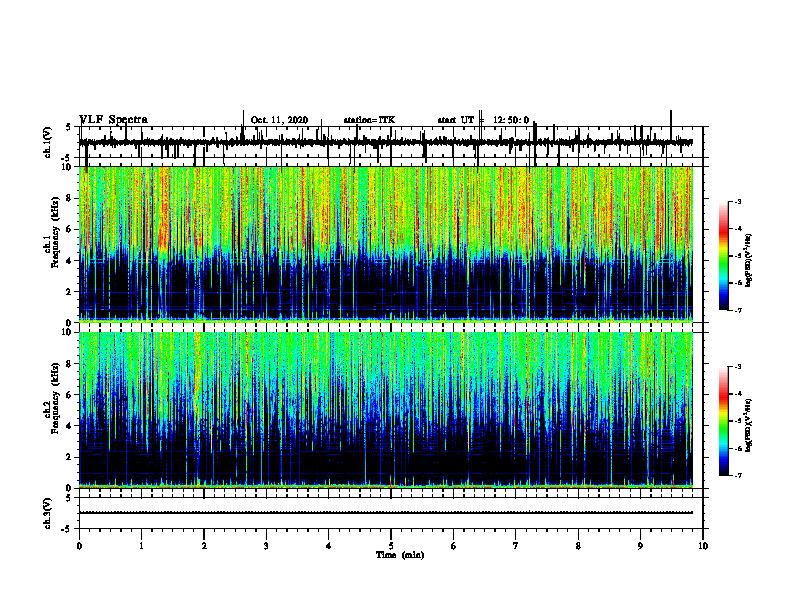Image resolution: width=792 pixels, height=612 pixels.
Task: Click the "-7" label on ch.2 color bar
Action: coord(737,476)
